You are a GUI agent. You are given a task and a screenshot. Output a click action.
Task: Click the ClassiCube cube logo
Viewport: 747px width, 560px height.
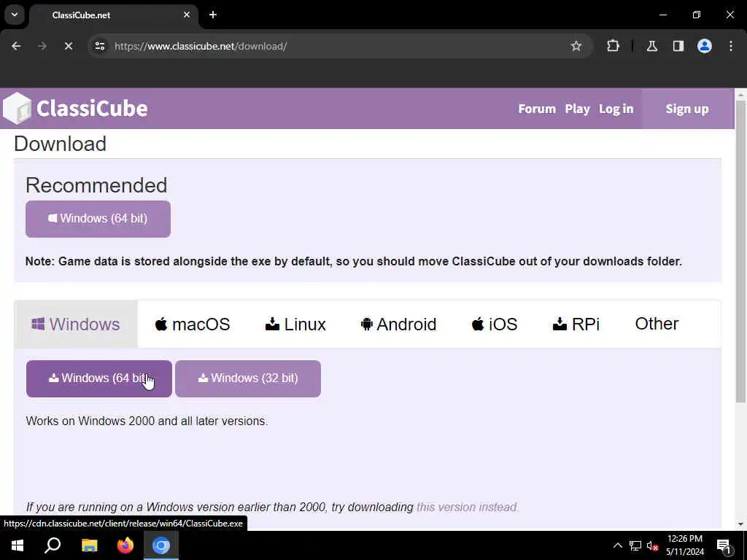pyautogui.click(x=18, y=108)
